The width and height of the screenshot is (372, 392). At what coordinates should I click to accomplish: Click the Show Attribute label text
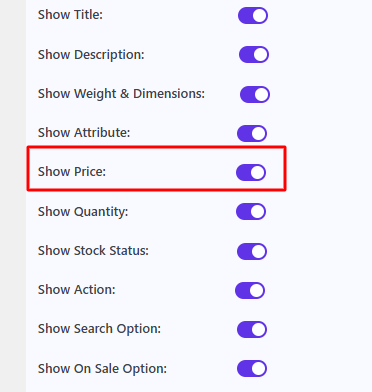[84, 133]
